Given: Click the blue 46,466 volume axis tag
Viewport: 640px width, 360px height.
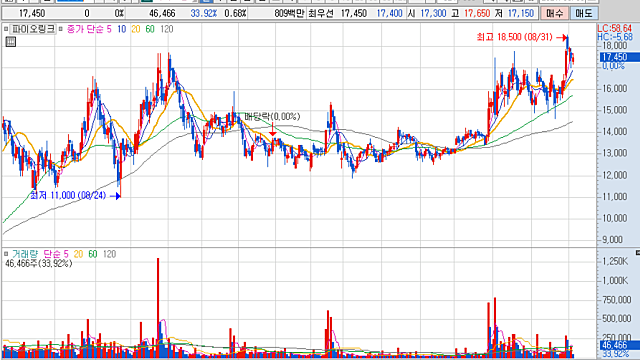Looking at the screenshot, I should (x=619, y=345).
